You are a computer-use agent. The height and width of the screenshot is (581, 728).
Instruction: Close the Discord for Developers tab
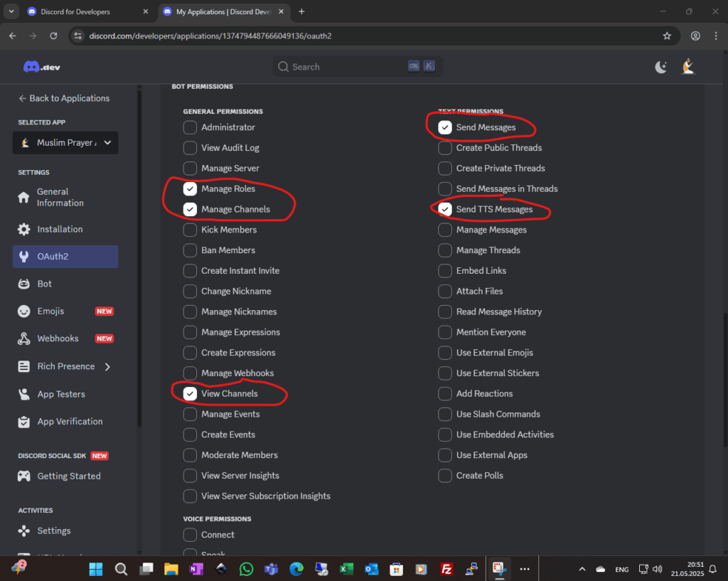146,11
